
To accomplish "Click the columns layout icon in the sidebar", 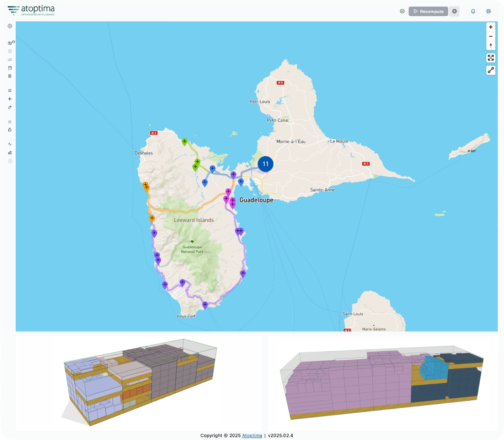I will (x=10, y=76).
